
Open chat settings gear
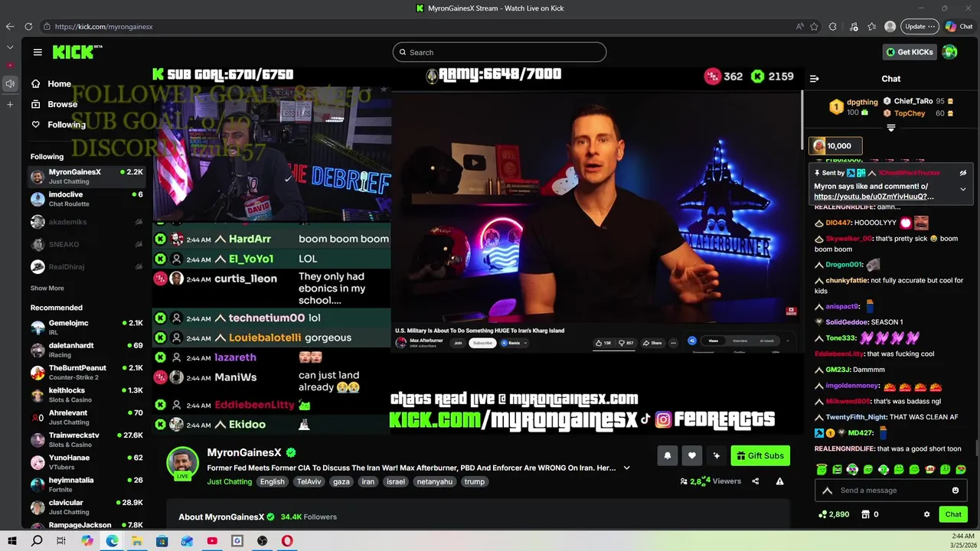[926, 514]
